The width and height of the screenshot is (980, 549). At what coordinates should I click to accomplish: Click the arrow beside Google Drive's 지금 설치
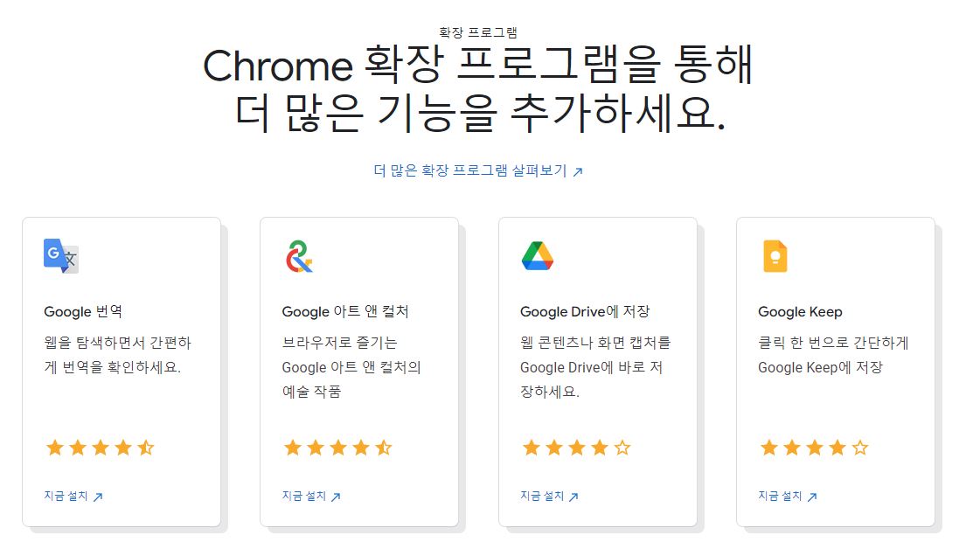[576, 496]
